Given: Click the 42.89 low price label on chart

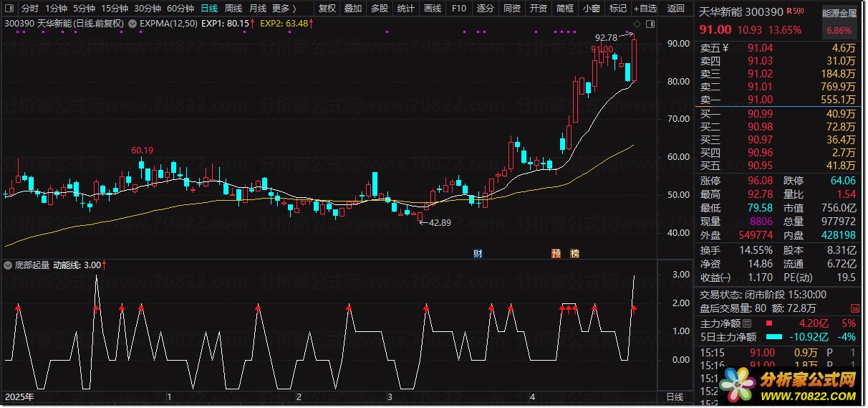Looking at the screenshot, I should [x=439, y=222].
